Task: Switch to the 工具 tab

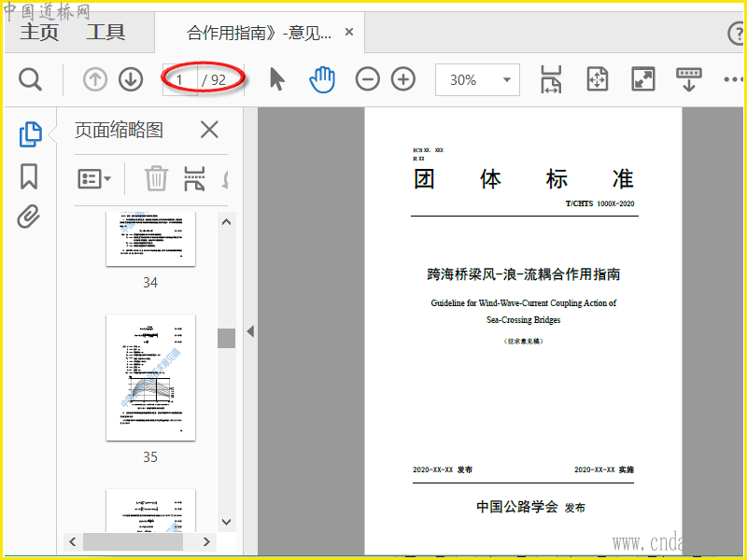Action: (x=106, y=33)
